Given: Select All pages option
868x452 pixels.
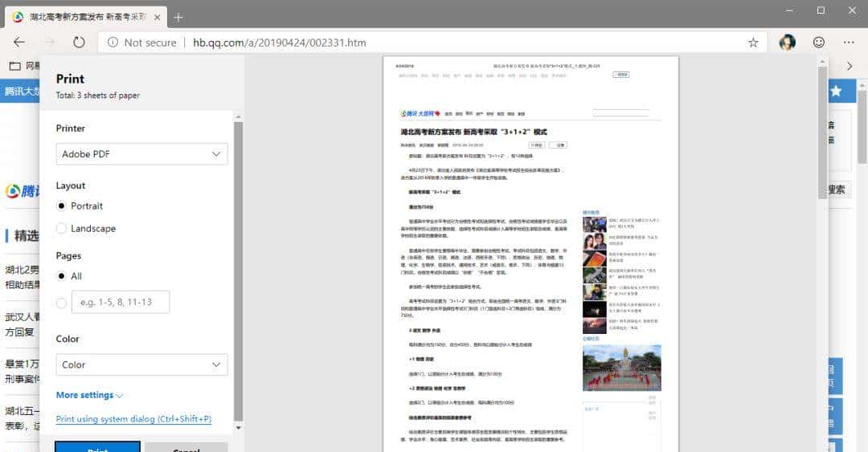Looking at the screenshot, I should (x=61, y=275).
